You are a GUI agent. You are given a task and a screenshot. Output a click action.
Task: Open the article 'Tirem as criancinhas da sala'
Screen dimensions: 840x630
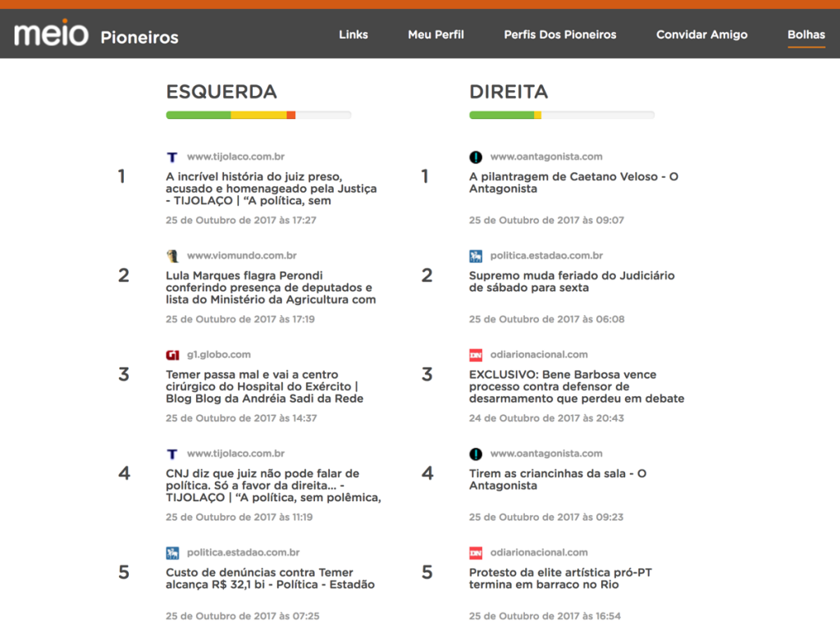coord(558,479)
